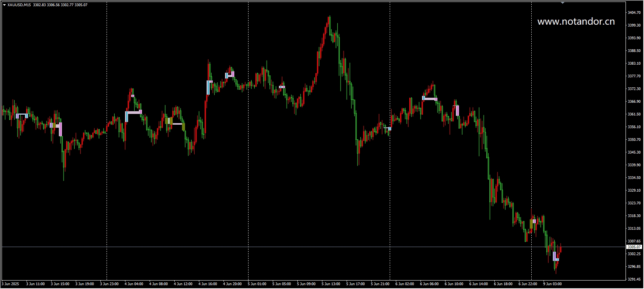Click the 3388.50 price axis label

(x=634, y=51)
